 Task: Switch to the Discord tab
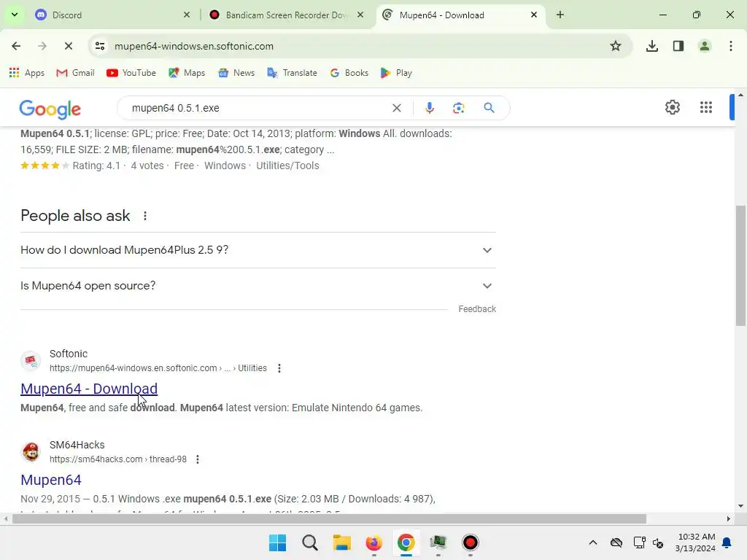(x=113, y=15)
